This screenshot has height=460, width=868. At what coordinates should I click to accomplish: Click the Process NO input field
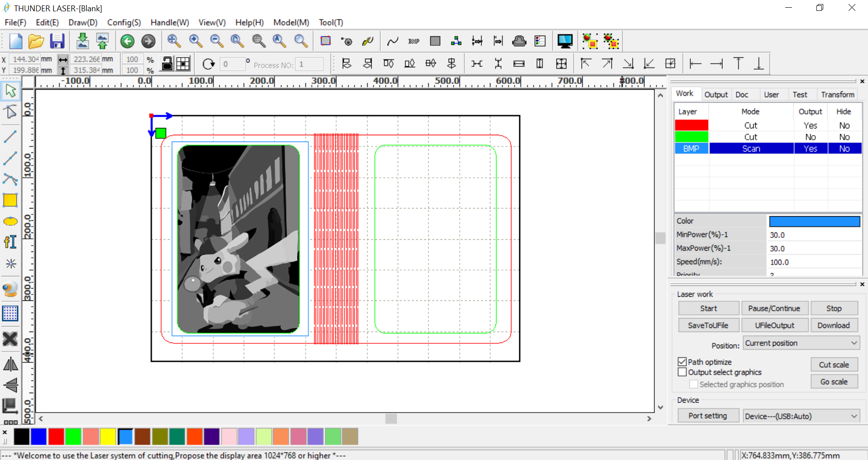coord(309,64)
